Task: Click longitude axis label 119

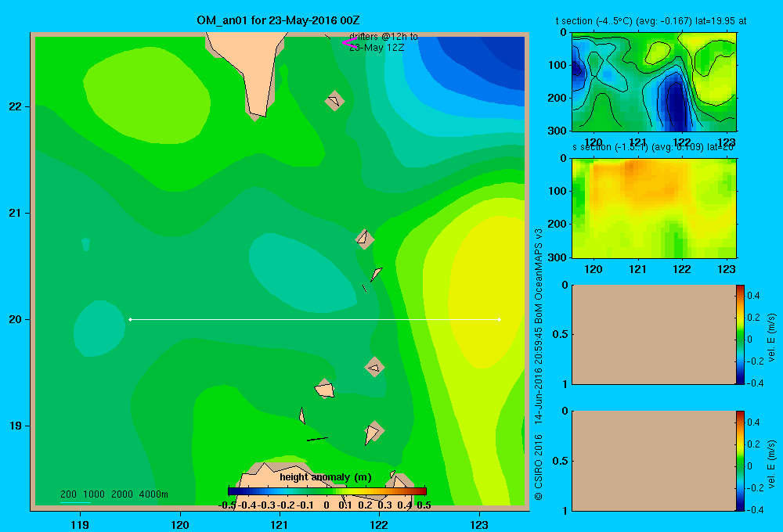Action: point(80,524)
